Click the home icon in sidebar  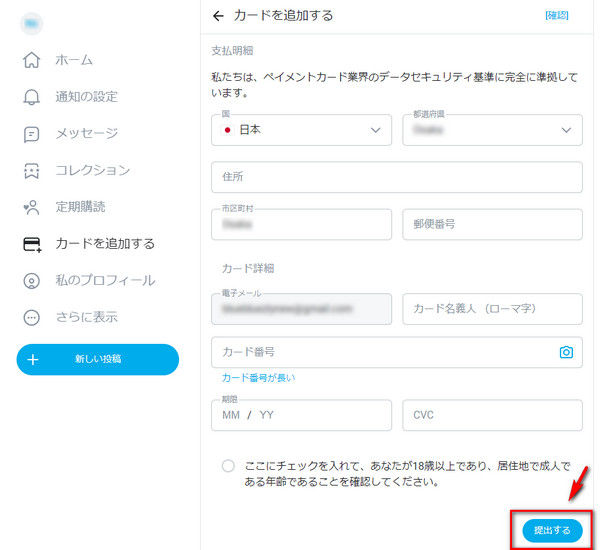pos(32,60)
